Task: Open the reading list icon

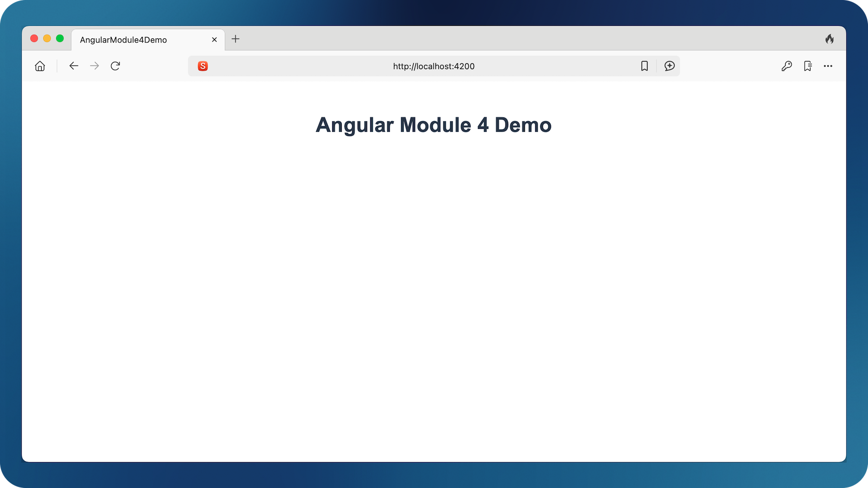Action: pos(808,66)
